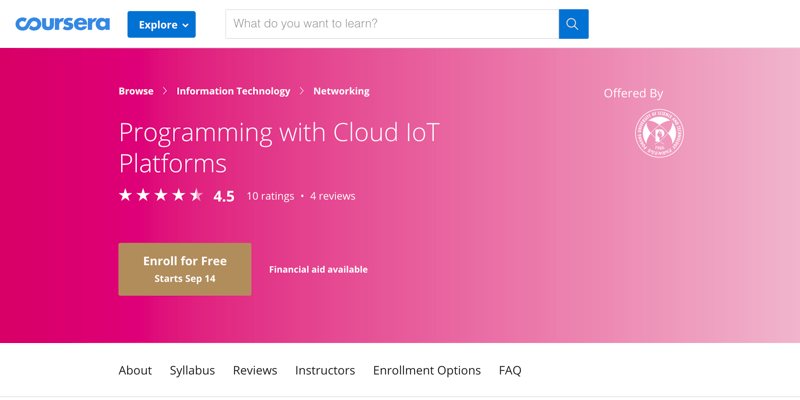Select the 'Offered By' label

[633, 93]
